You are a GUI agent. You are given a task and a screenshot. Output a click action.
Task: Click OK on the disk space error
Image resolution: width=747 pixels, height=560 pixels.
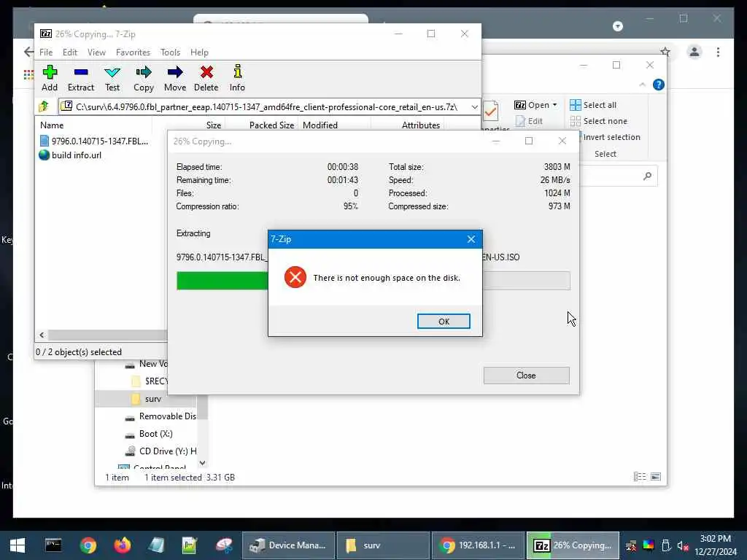pos(444,322)
